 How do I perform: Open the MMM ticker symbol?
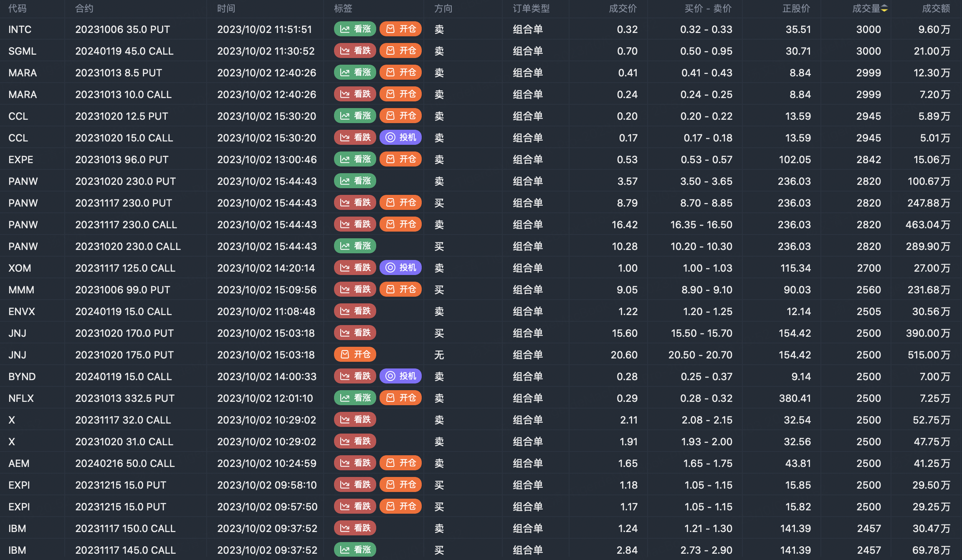coord(21,290)
